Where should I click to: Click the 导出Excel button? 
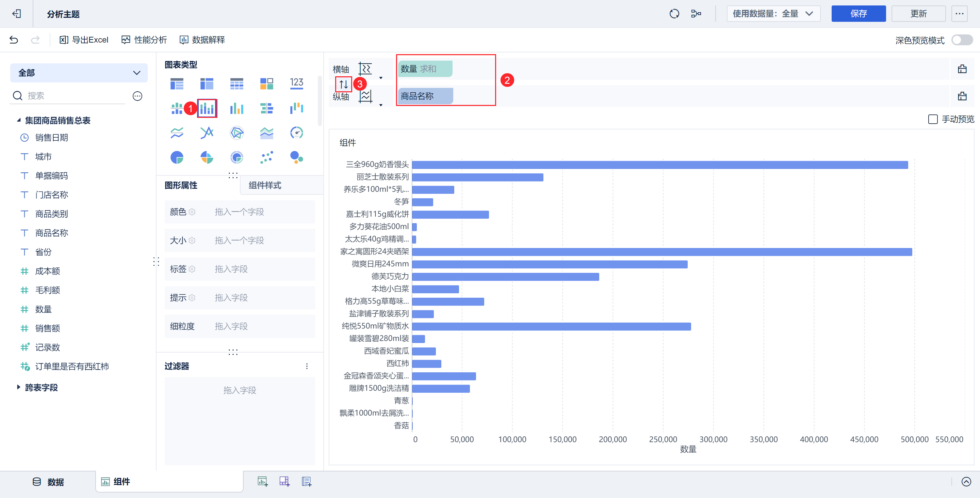(x=84, y=40)
